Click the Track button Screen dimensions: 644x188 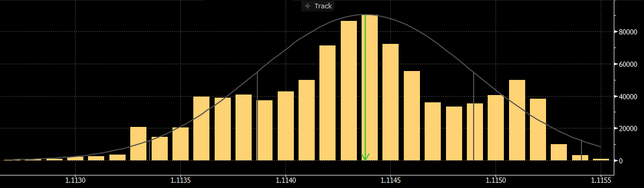[317, 6]
